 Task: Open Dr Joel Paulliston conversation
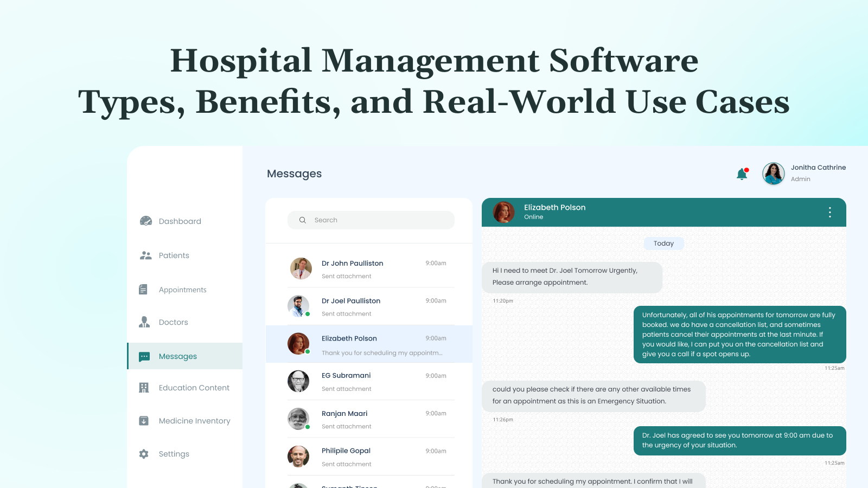(x=369, y=306)
